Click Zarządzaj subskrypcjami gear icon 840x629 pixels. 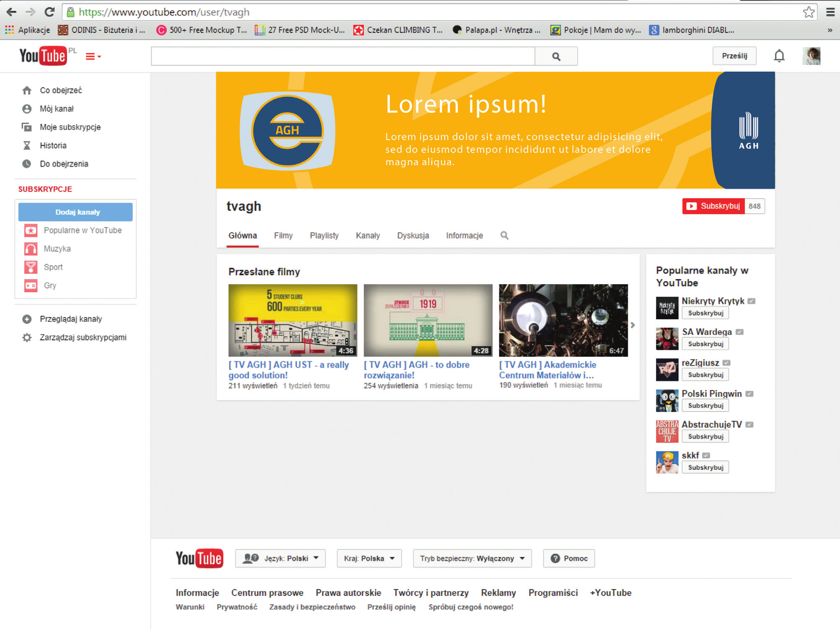point(27,338)
